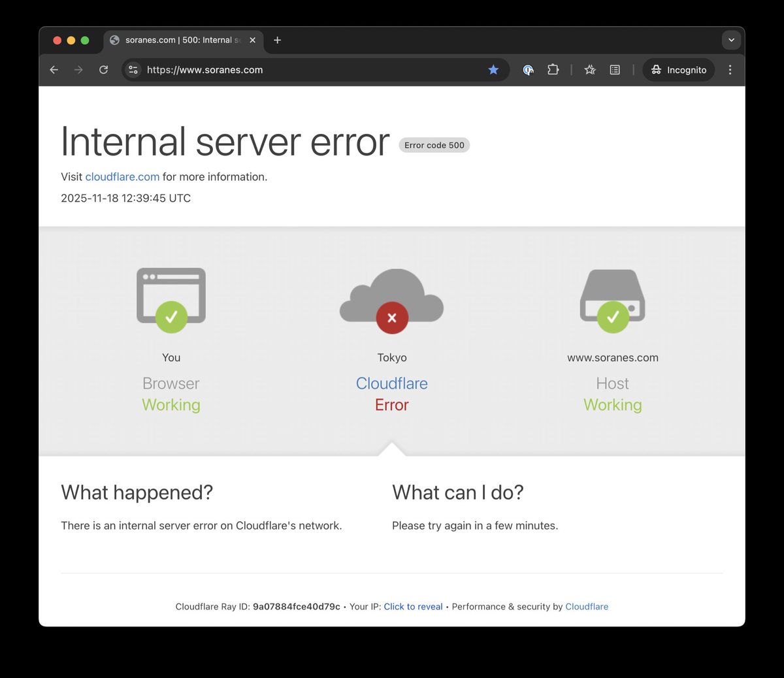Open the extensions puzzle icon
784x678 pixels.
click(x=553, y=70)
